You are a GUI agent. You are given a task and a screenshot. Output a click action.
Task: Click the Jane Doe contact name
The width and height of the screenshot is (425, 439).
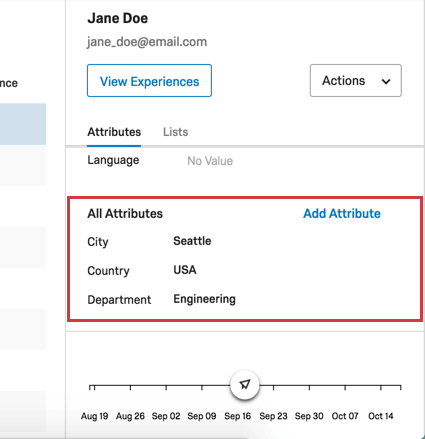pos(117,18)
